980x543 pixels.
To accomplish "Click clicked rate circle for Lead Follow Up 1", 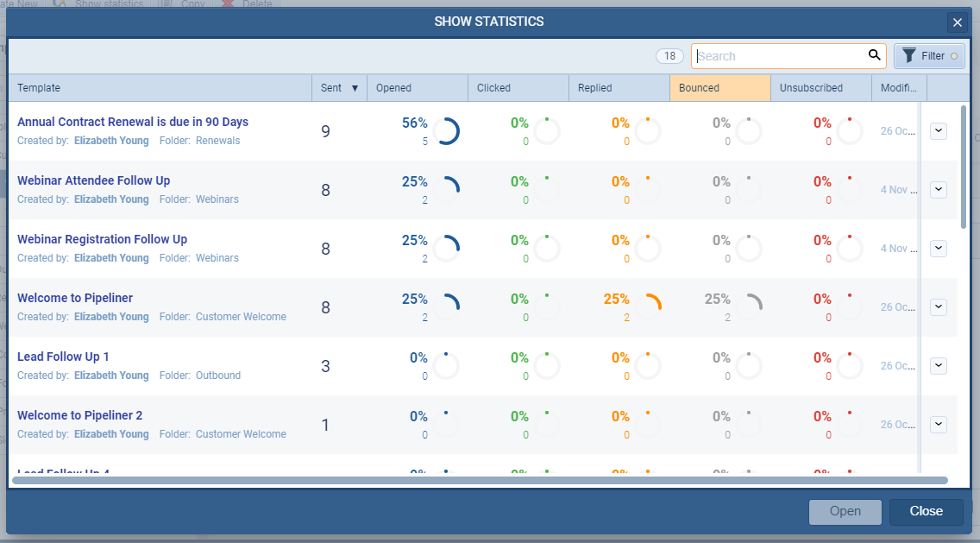I will (x=547, y=366).
